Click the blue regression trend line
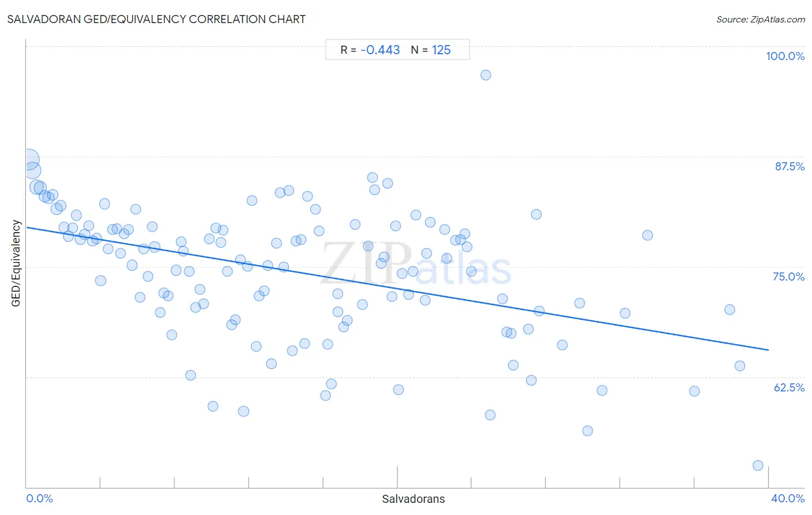This screenshot has width=812, height=515. tap(397, 289)
